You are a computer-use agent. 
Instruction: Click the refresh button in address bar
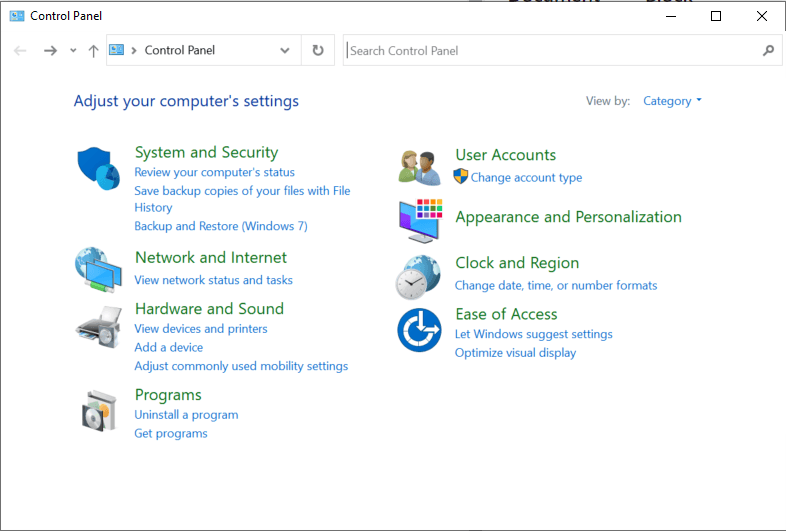[x=318, y=50]
